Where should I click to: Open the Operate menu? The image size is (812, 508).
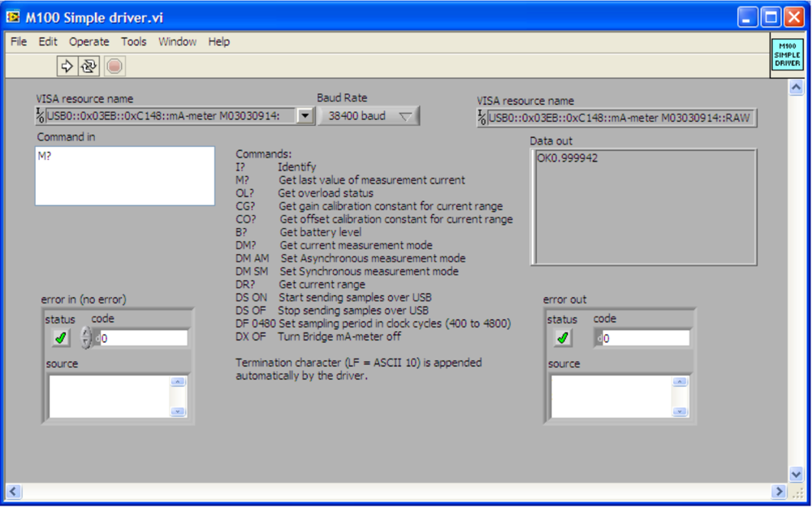pos(89,41)
